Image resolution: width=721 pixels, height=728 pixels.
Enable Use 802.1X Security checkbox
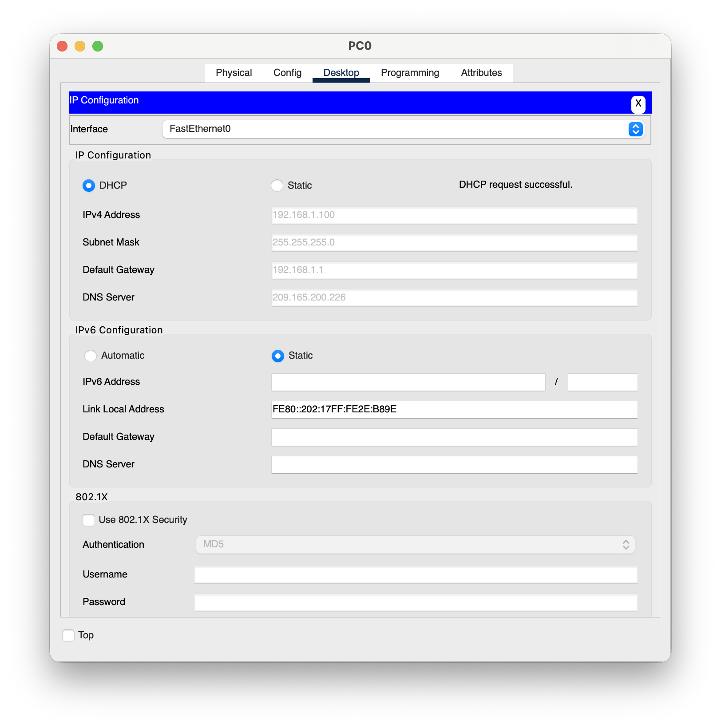pyautogui.click(x=89, y=520)
